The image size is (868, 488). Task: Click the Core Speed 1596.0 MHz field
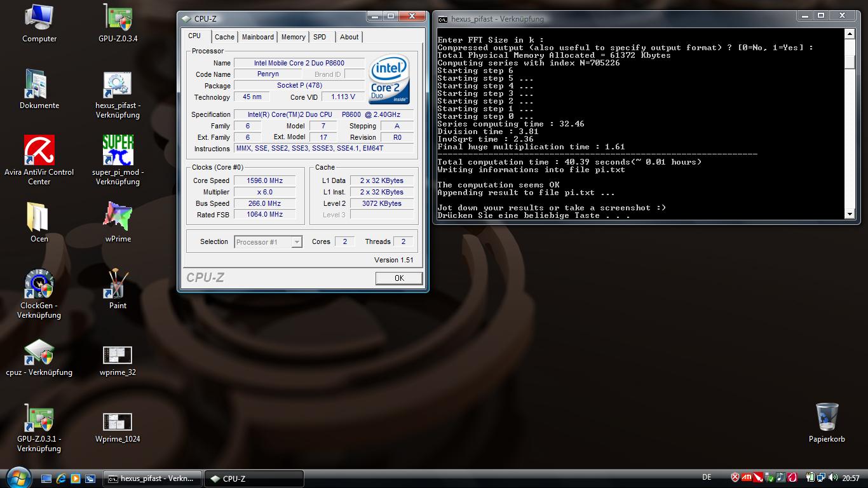[x=264, y=180]
